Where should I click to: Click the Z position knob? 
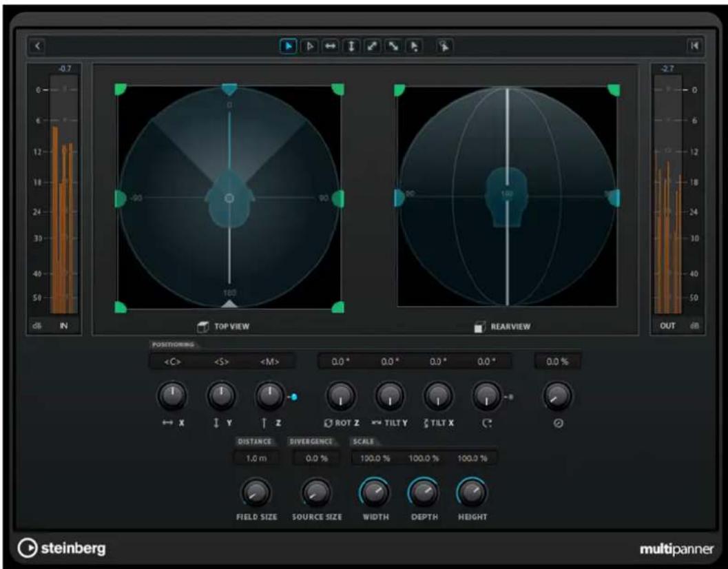click(270, 396)
